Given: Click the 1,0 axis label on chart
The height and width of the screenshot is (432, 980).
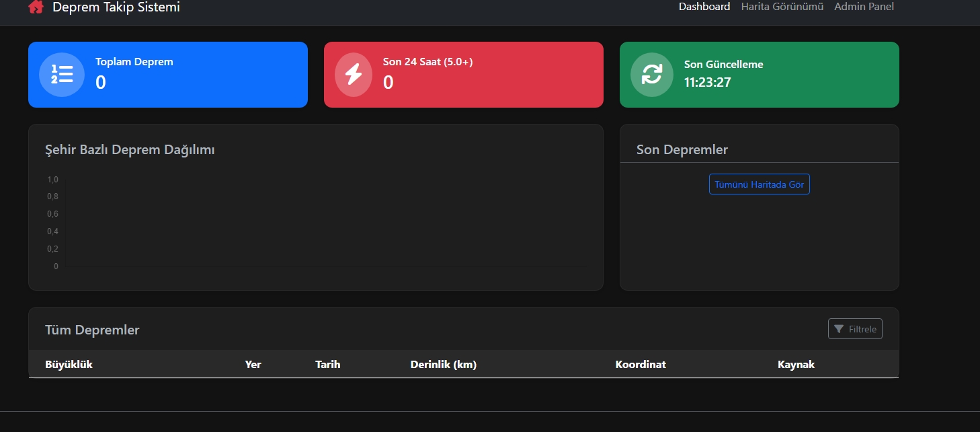Looking at the screenshot, I should coord(53,180).
